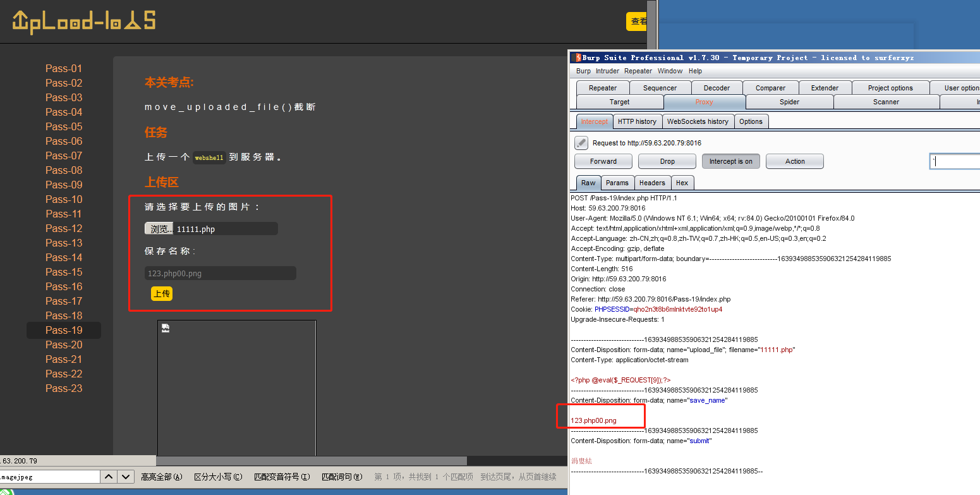Toggle 匹配词句 whole words option
The width and height of the screenshot is (980, 495).
click(342, 477)
